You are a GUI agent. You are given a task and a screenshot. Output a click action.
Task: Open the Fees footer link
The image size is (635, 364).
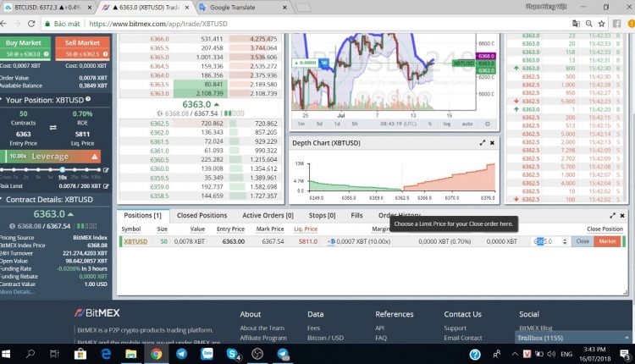tap(313, 328)
